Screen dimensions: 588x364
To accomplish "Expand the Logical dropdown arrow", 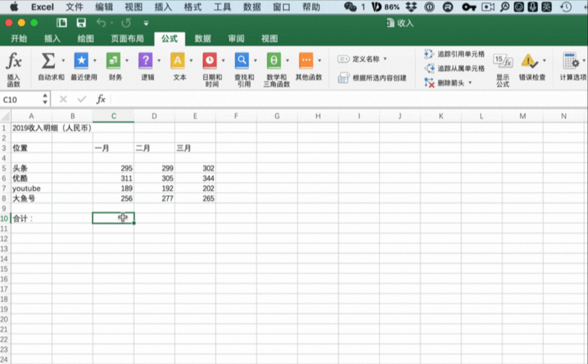I will pyautogui.click(x=159, y=61).
